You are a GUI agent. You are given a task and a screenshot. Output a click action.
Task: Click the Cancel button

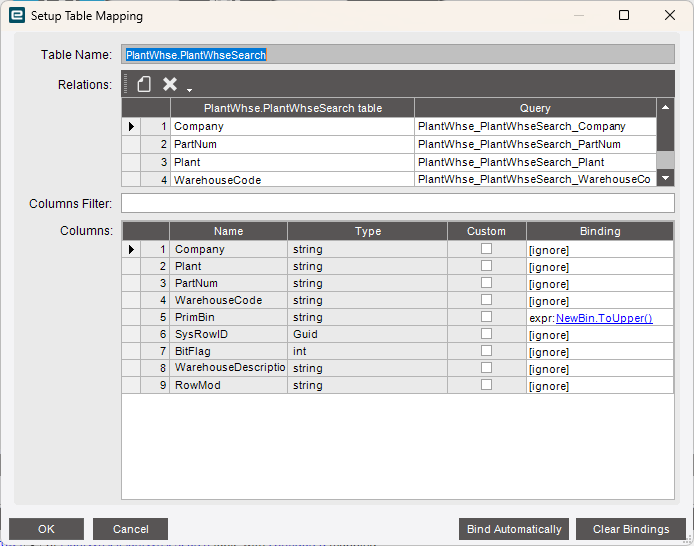point(130,529)
